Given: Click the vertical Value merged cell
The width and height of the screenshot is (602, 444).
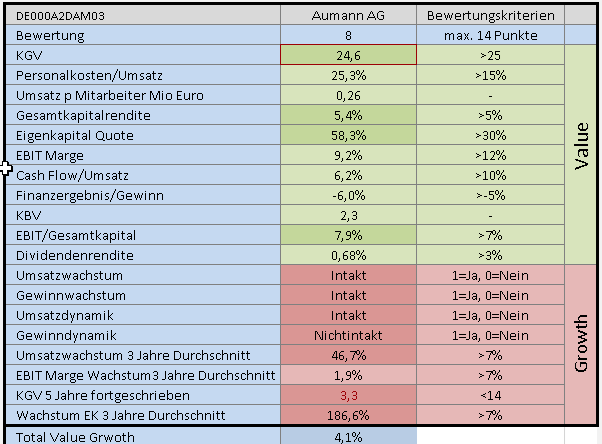Looking at the screenshot, I should click(580, 155).
